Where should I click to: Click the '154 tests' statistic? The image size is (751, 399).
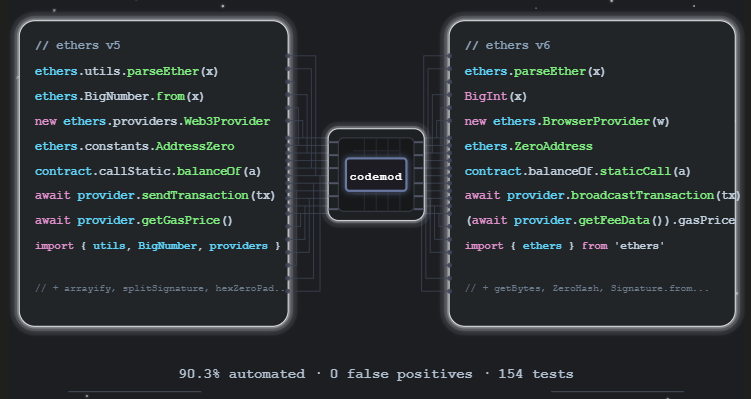point(535,374)
